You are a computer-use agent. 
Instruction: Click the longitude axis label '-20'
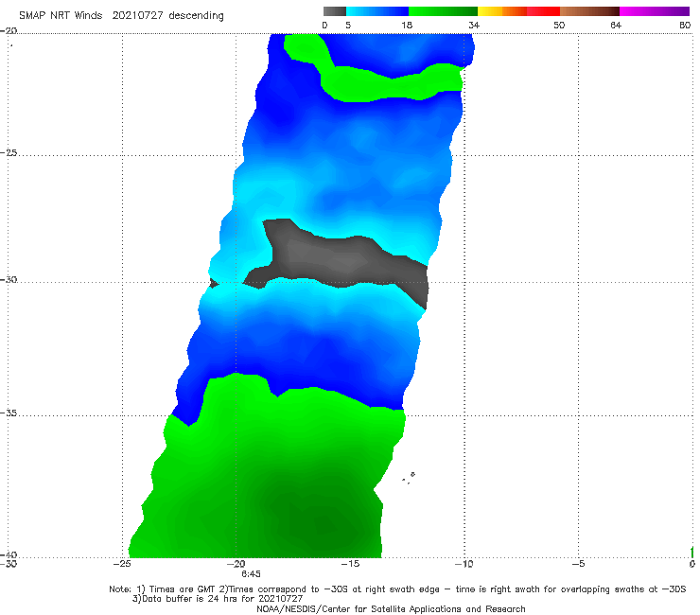coord(236,564)
